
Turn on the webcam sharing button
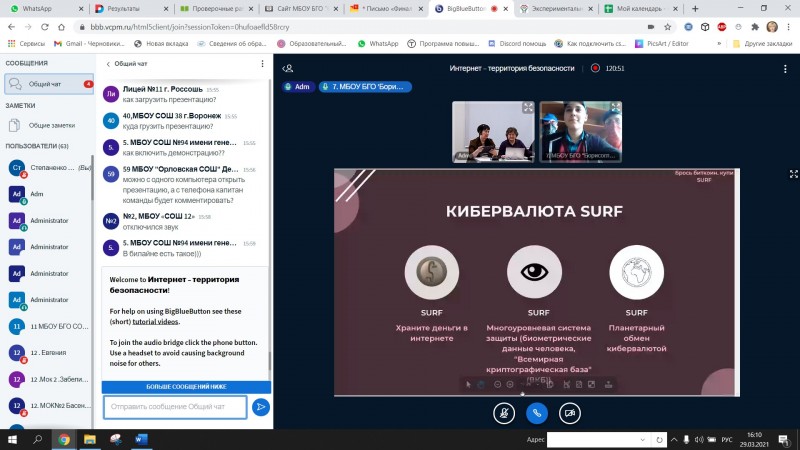(569, 411)
